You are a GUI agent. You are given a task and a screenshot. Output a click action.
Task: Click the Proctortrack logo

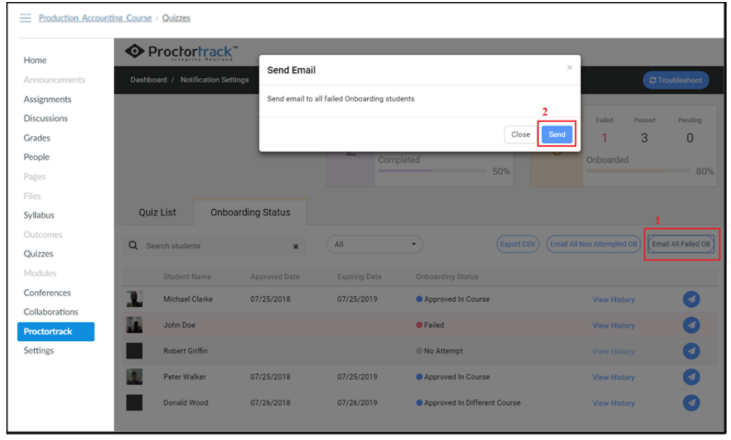point(182,52)
